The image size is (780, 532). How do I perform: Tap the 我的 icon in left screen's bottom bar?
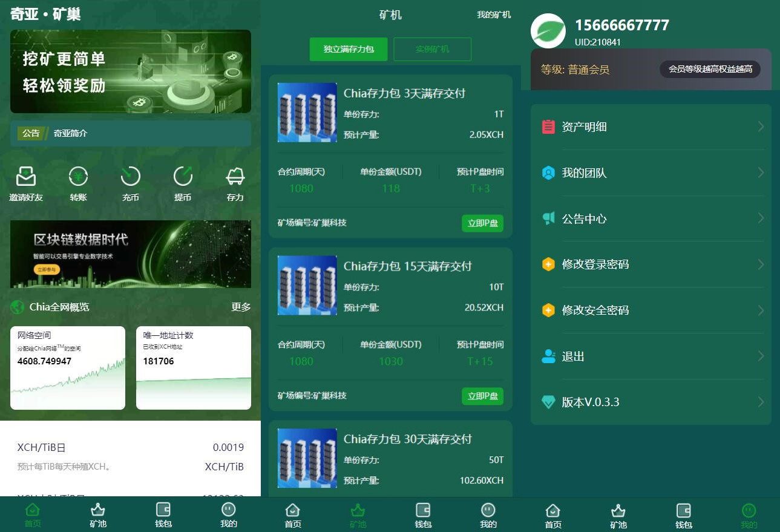229,510
